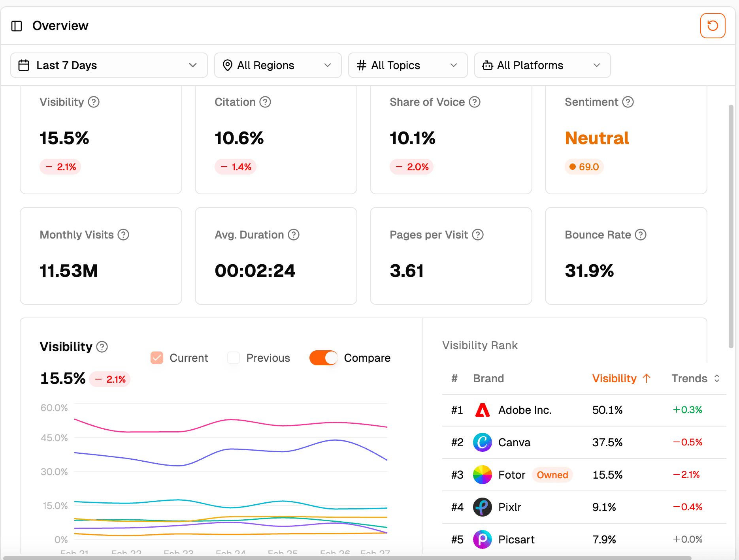Screen dimensions: 739x560
Task: Sort table by Visibility column
Action: click(x=621, y=378)
